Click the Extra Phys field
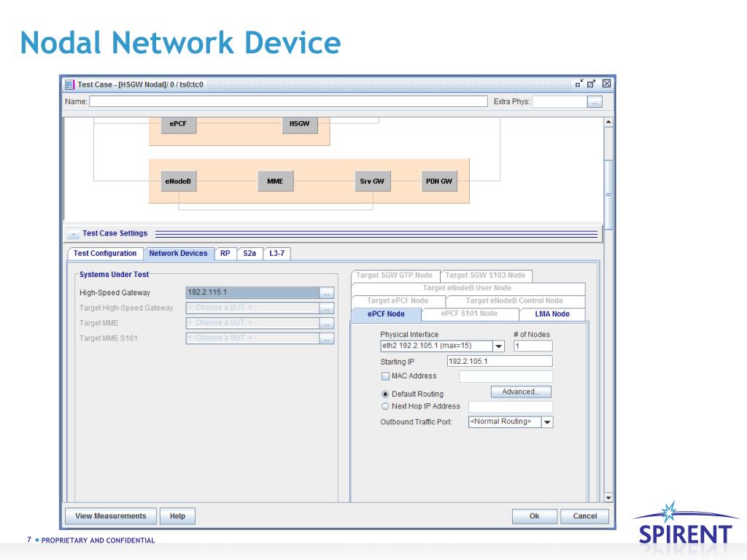This screenshot has height=560, width=747. coord(560,102)
